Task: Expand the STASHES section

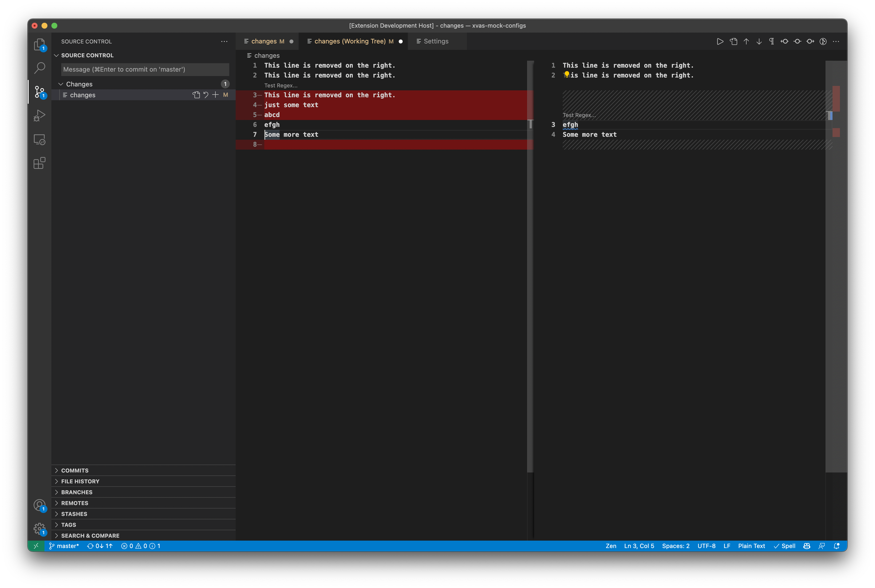Action: (74, 514)
